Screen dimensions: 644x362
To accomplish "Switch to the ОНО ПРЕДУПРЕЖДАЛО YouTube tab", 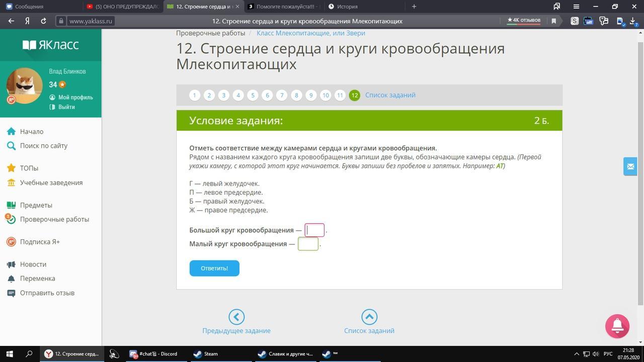I will (123, 7).
